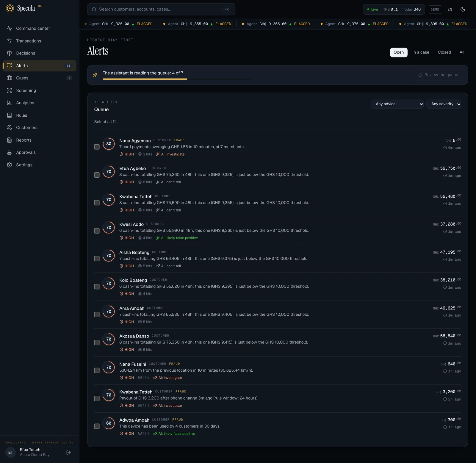Open Command center from sidebar icon
This screenshot has height=463, width=476.
click(10, 28)
